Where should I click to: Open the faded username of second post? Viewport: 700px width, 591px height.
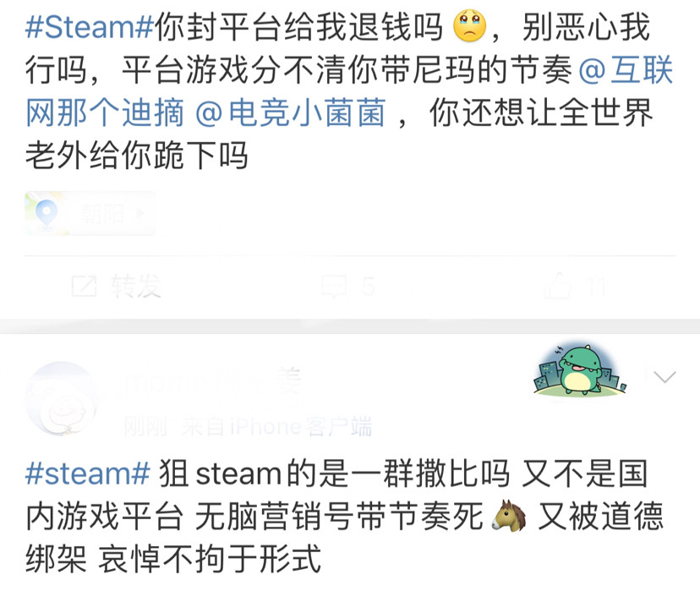(x=212, y=380)
